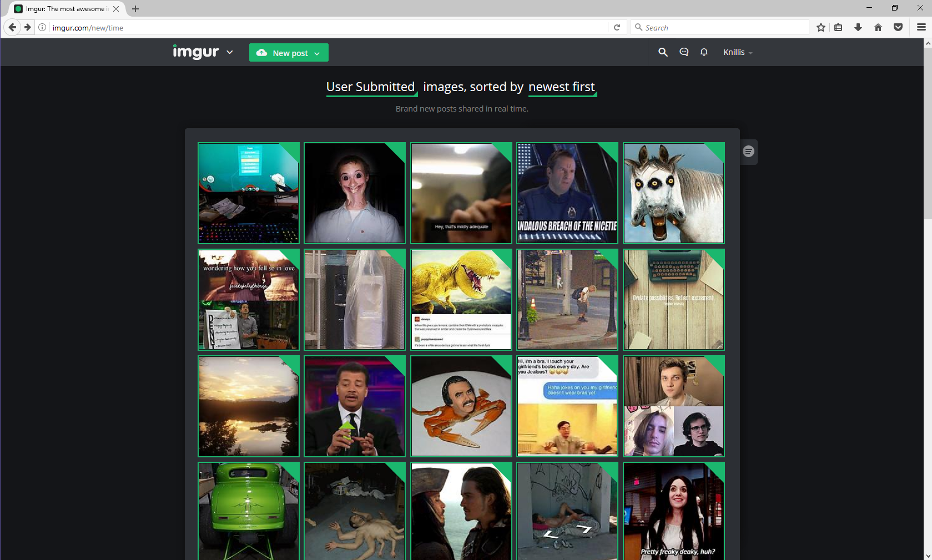Click the page vertical scrollbar thumb
Viewport: 932px width, 560px height.
(928, 133)
